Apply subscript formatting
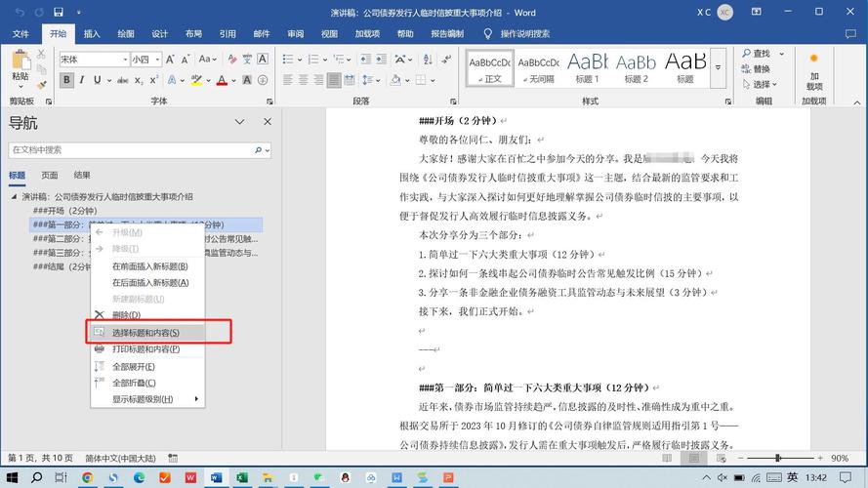This screenshot has height=488, width=868. (x=139, y=81)
